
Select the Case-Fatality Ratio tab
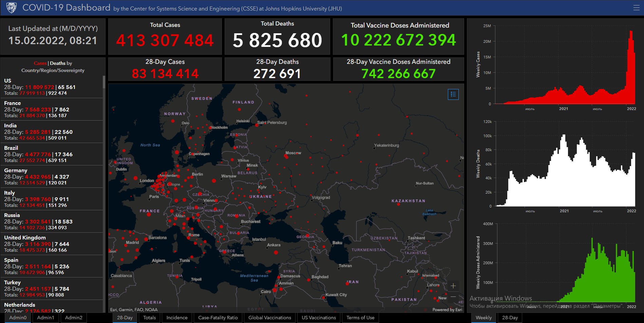(218, 318)
